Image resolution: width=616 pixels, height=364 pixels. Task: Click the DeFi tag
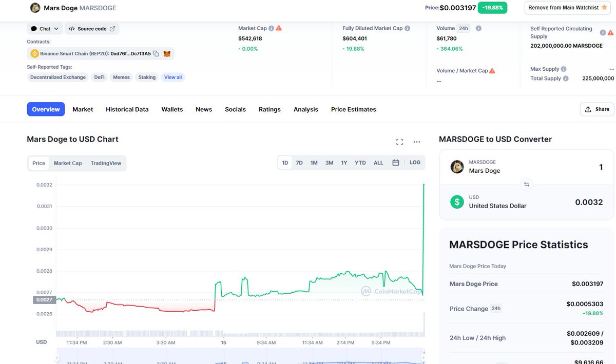click(99, 77)
